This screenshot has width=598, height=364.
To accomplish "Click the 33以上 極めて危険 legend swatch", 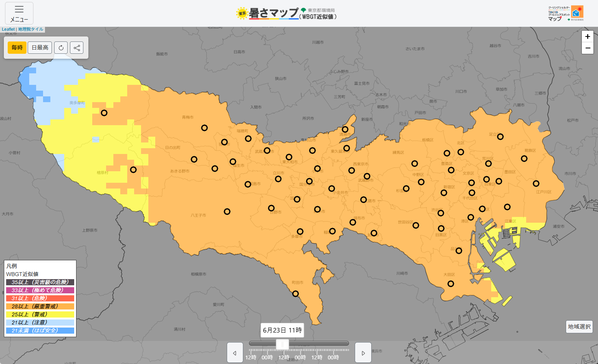I will pyautogui.click(x=40, y=290).
